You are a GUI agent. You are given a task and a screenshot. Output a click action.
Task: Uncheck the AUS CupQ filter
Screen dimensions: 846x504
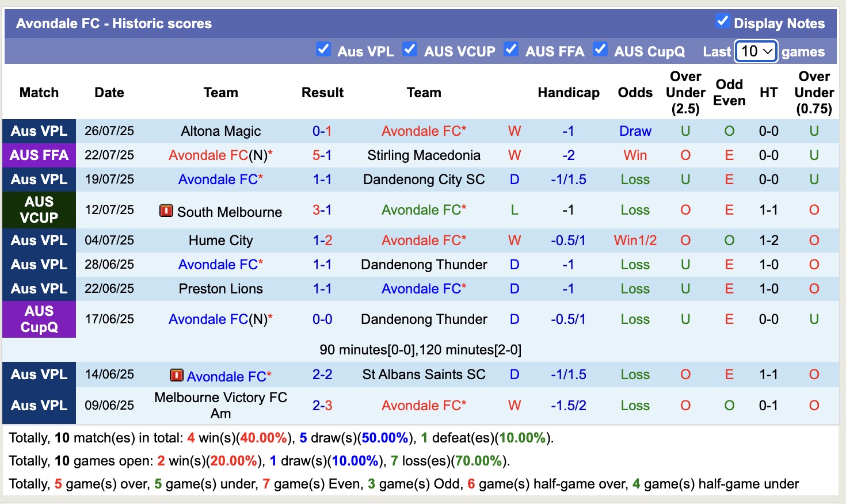600,50
